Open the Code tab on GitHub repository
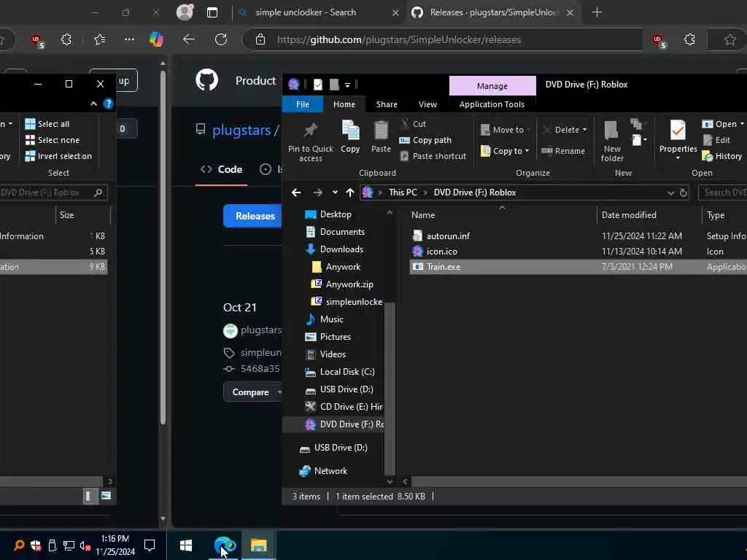Viewport: 747px width, 560px height. click(x=222, y=169)
